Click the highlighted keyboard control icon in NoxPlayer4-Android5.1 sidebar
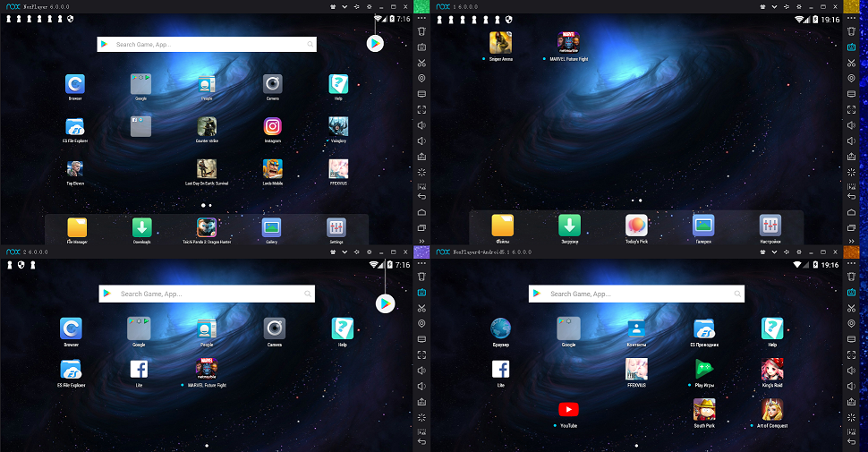 [851, 293]
